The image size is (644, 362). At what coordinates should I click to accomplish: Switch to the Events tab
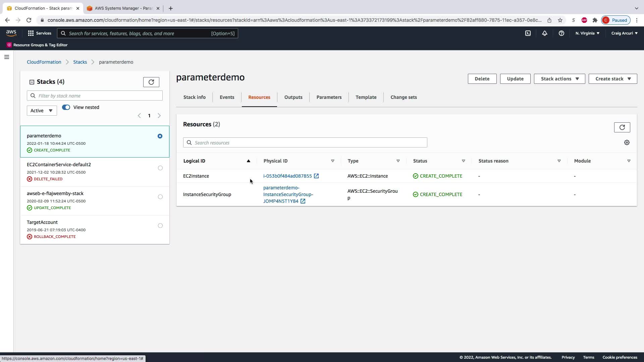227,97
